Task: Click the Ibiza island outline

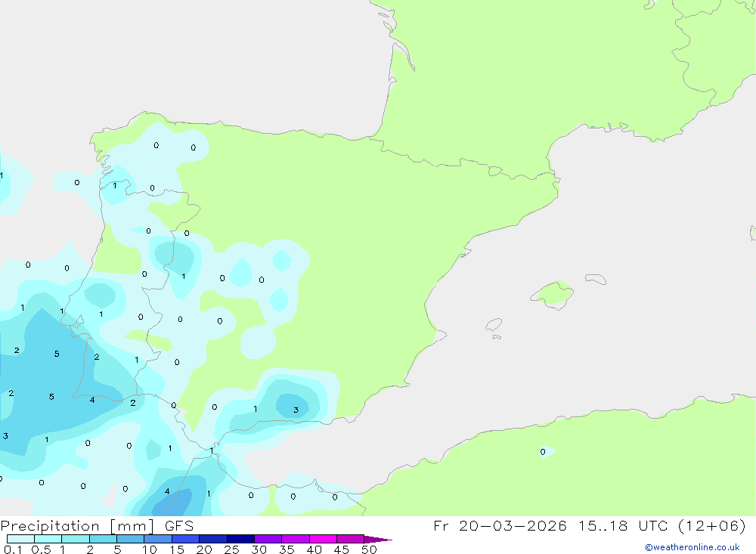Action: (x=494, y=325)
